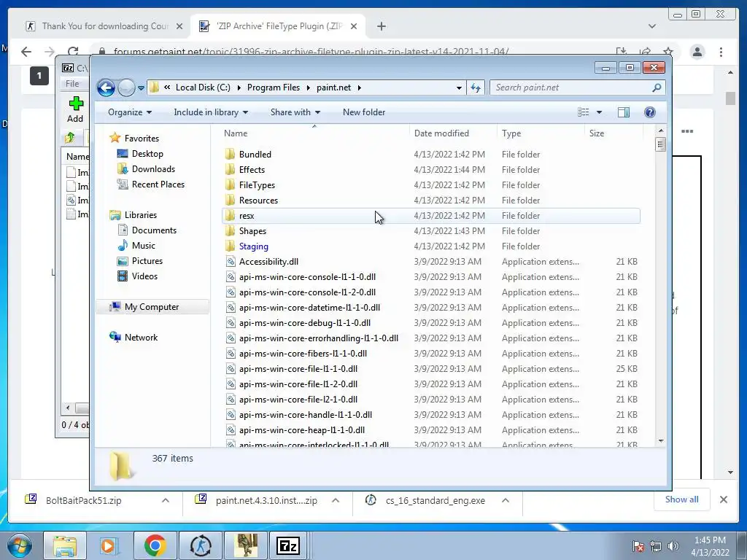Screen dimensions: 747x560
Task: Open the Chrome three-dot menu
Action: [721, 52]
